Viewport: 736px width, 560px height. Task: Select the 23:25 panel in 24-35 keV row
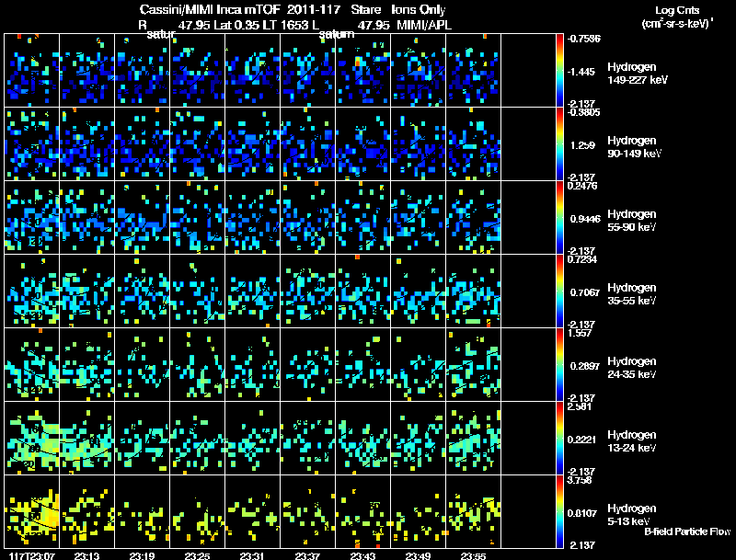[x=197, y=364]
